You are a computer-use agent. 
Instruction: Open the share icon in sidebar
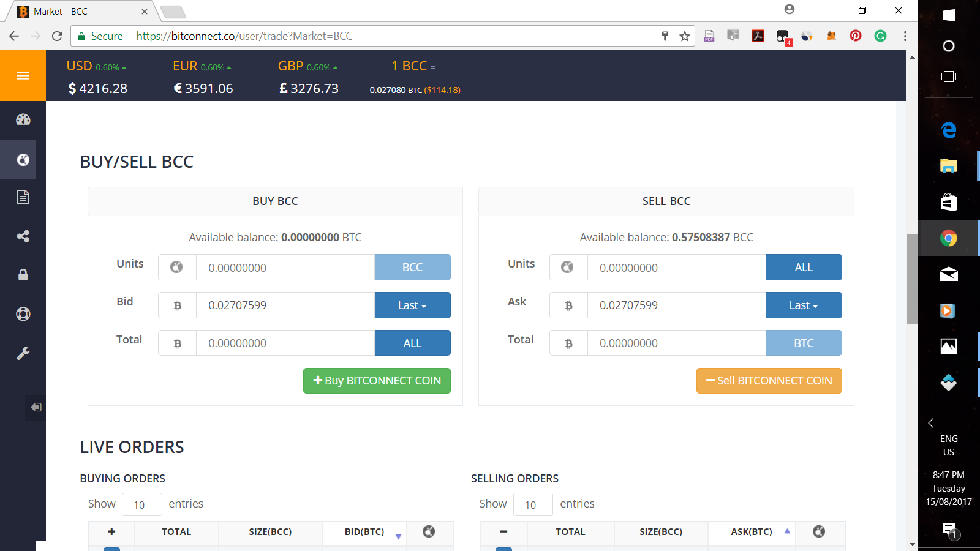pyautogui.click(x=23, y=236)
